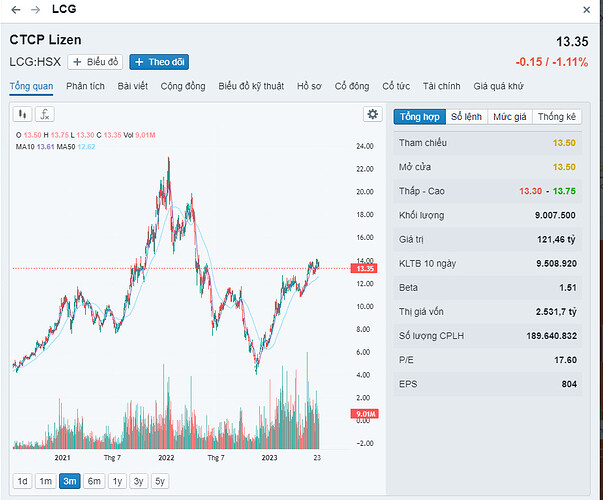Click the red 9.01M volume label
This screenshot has height=500, width=603.
pos(366,414)
